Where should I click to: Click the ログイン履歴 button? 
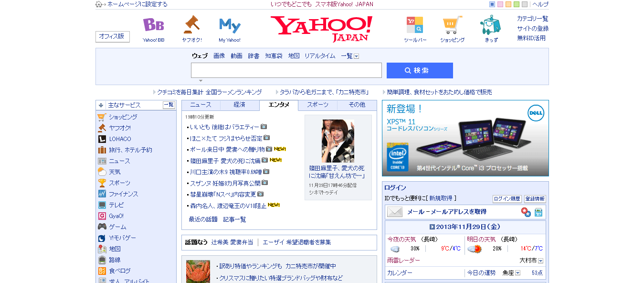pyautogui.click(x=507, y=199)
